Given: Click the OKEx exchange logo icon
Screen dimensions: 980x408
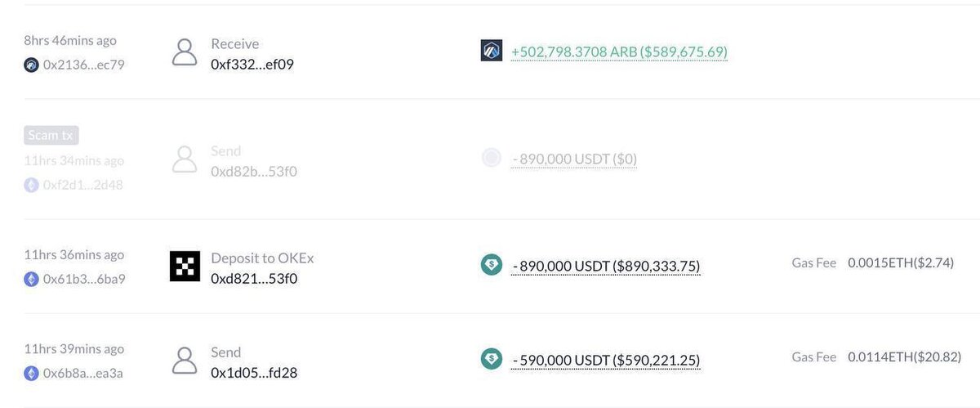Looking at the screenshot, I should tap(185, 267).
